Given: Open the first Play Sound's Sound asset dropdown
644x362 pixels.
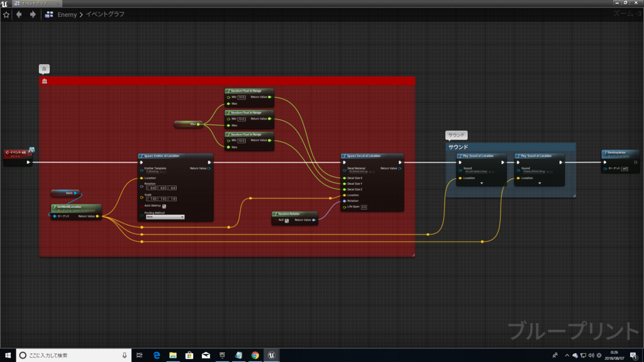Looking at the screenshot, I should pos(477,172).
